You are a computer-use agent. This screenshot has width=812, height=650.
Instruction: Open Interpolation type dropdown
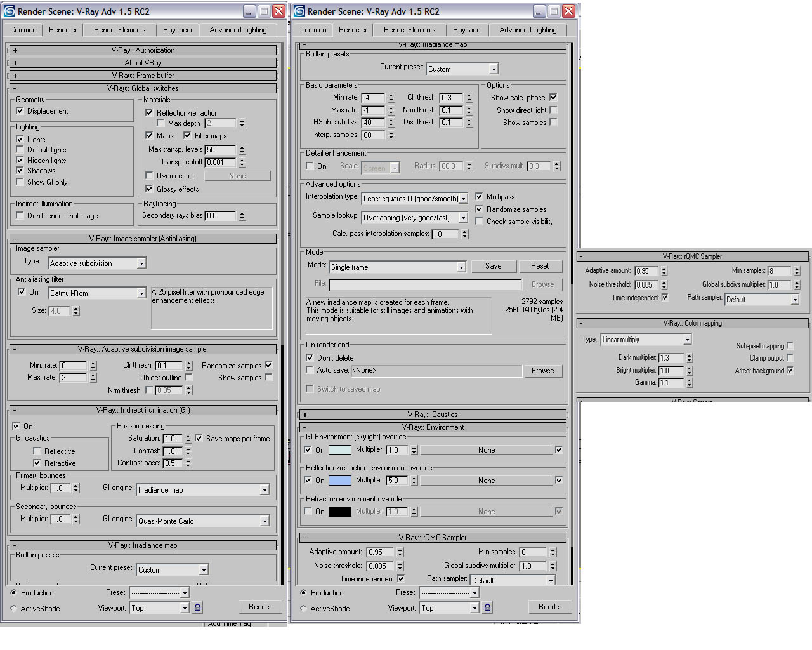pos(415,199)
